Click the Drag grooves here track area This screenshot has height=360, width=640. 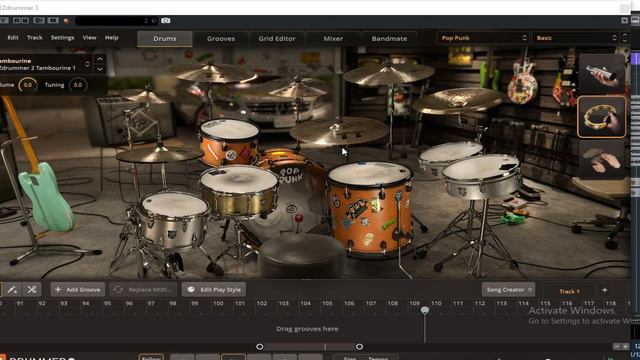pos(307,329)
